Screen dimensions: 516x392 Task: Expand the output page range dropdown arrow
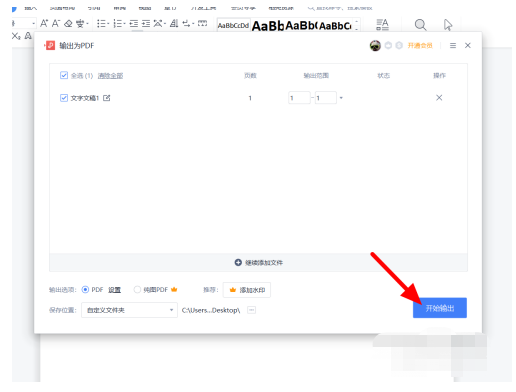point(341,98)
